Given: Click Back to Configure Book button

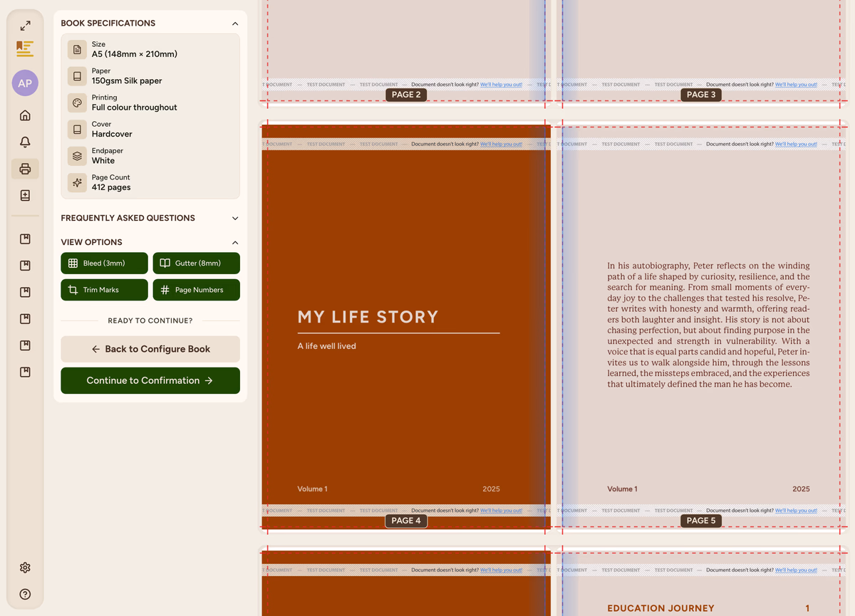Looking at the screenshot, I should (x=150, y=349).
